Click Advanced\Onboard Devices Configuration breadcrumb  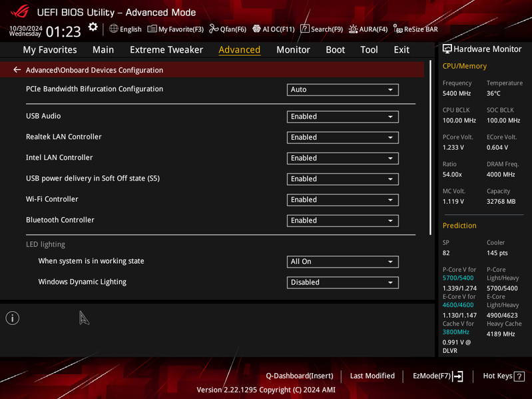click(x=95, y=70)
